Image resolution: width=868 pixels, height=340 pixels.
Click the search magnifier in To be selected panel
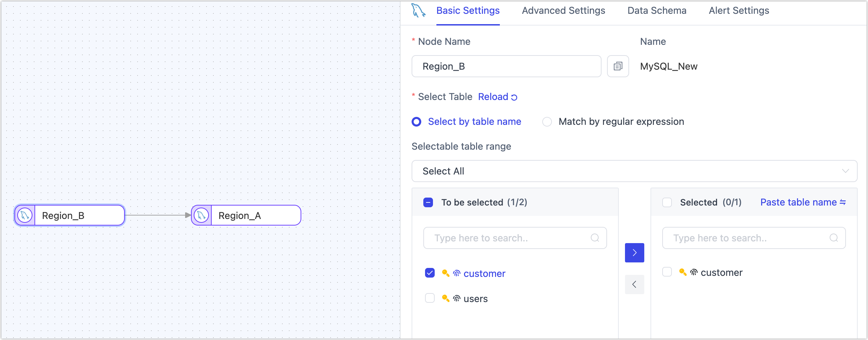[595, 238]
